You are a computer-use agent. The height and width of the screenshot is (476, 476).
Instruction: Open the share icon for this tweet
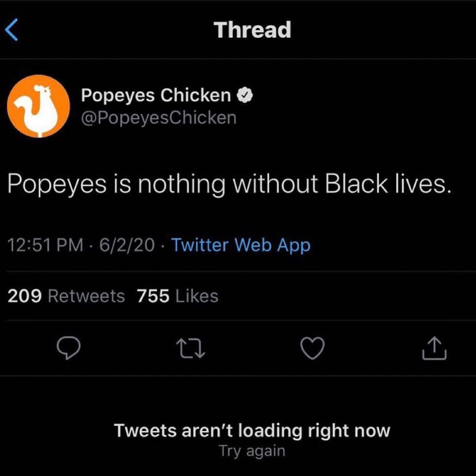click(434, 348)
